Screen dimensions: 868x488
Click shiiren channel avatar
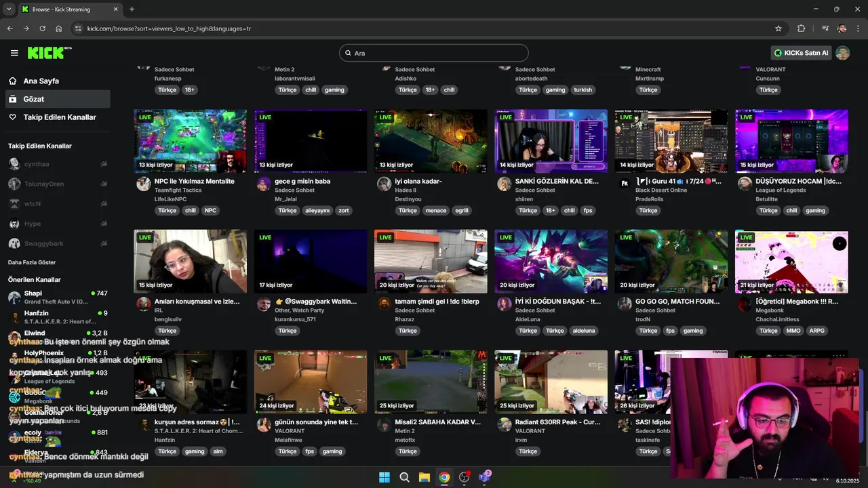504,184
